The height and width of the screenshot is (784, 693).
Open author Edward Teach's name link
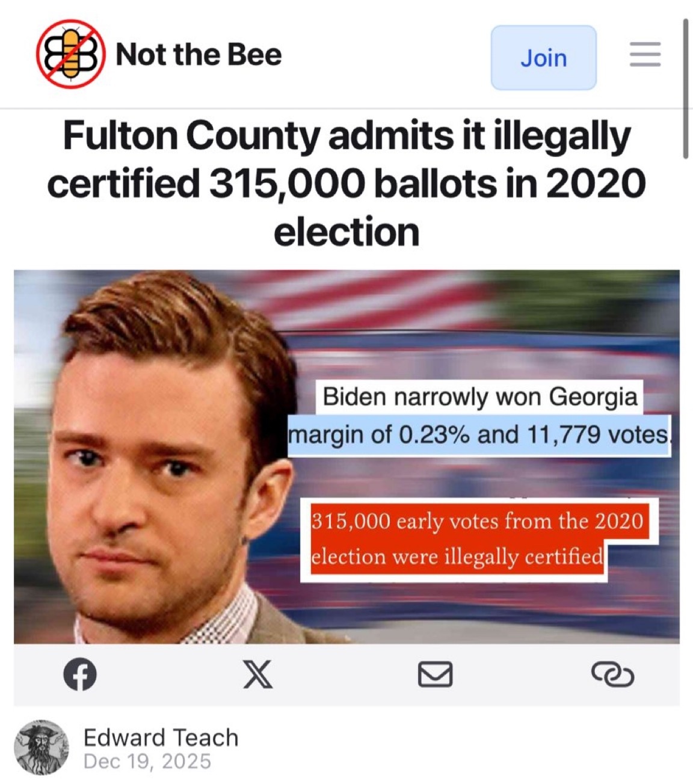(x=161, y=737)
